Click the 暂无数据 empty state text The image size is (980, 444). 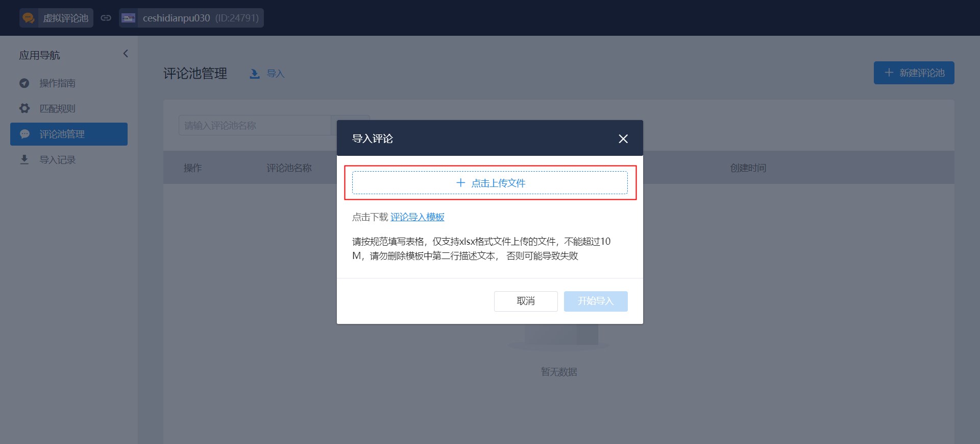tap(559, 371)
